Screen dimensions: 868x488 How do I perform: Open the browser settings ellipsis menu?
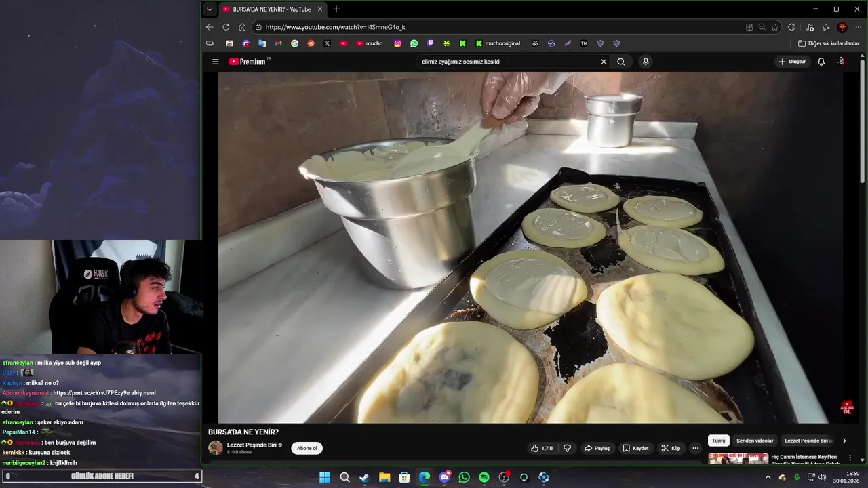click(x=859, y=27)
